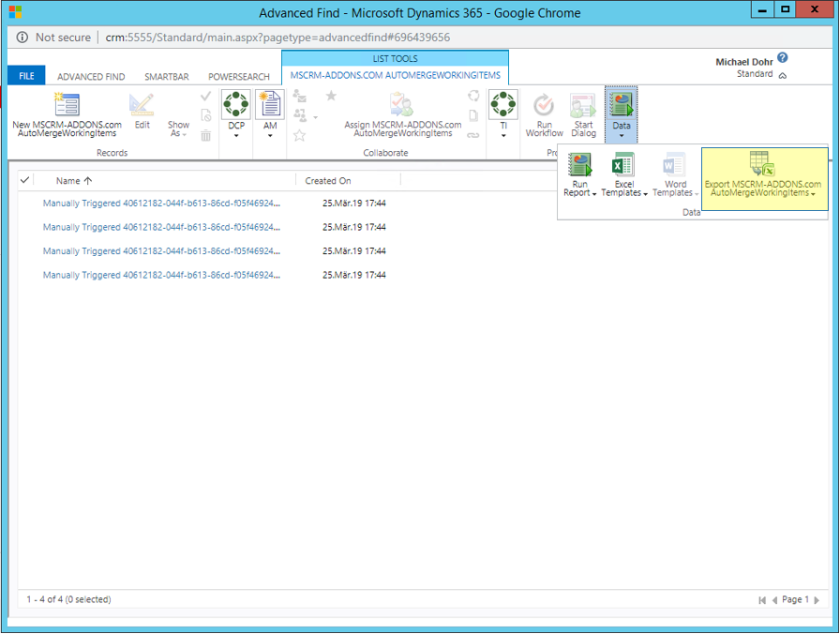Viewport: 840px width, 634px height.
Task: Go to the first page of results
Action: pos(762,600)
